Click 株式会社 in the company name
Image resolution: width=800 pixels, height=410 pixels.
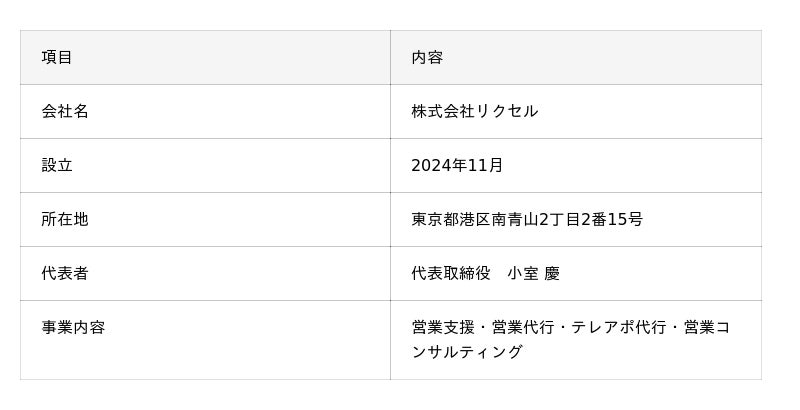coord(443,111)
